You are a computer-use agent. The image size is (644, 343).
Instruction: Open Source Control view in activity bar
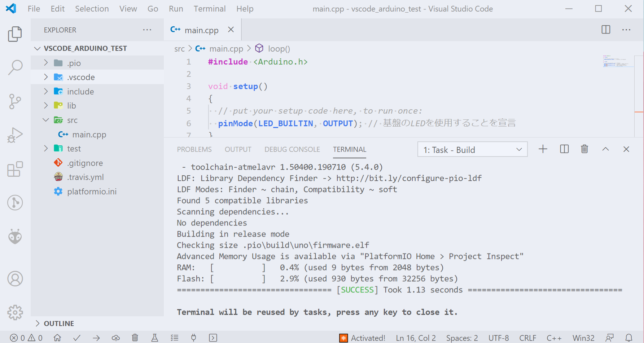pos(15,102)
